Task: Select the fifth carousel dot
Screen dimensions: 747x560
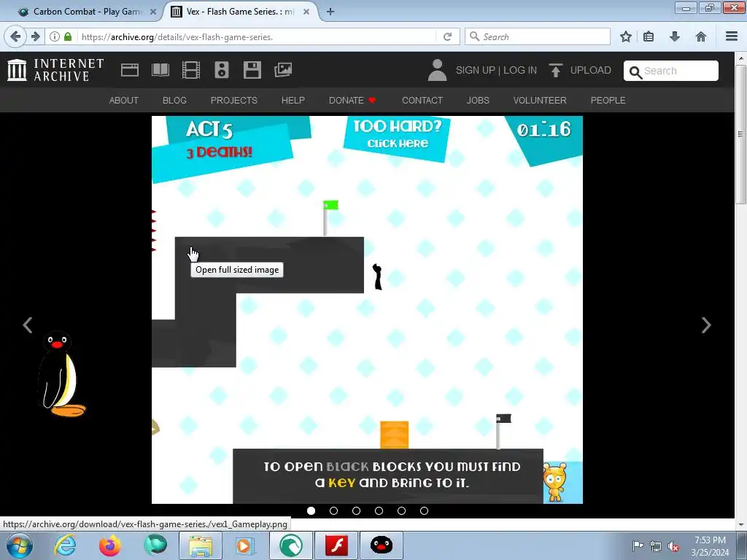Action: tap(402, 511)
